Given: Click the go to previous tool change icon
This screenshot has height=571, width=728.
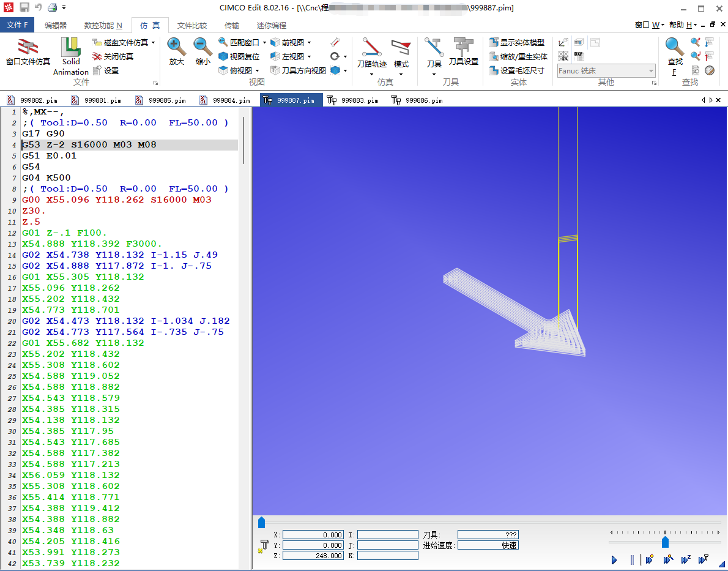Looking at the screenshot, I should pyautogui.click(x=710, y=56).
